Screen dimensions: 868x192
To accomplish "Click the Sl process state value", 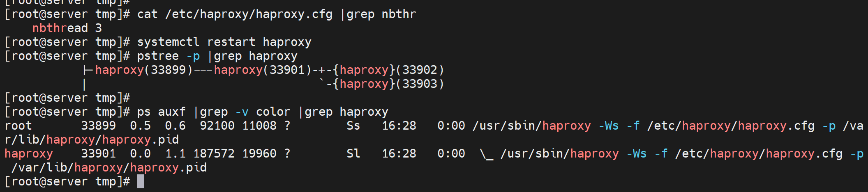I will [353, 153].
